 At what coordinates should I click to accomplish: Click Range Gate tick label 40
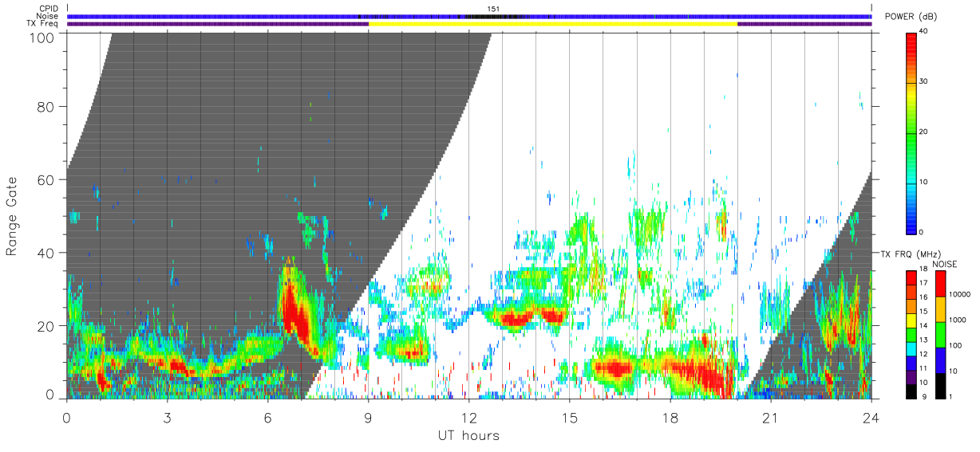pyautogui.click(x=46, y=253)
